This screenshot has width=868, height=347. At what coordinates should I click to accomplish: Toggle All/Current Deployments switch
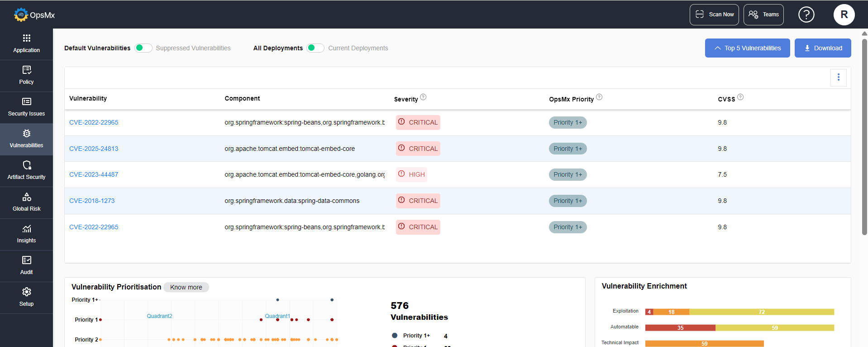point(315,48)
